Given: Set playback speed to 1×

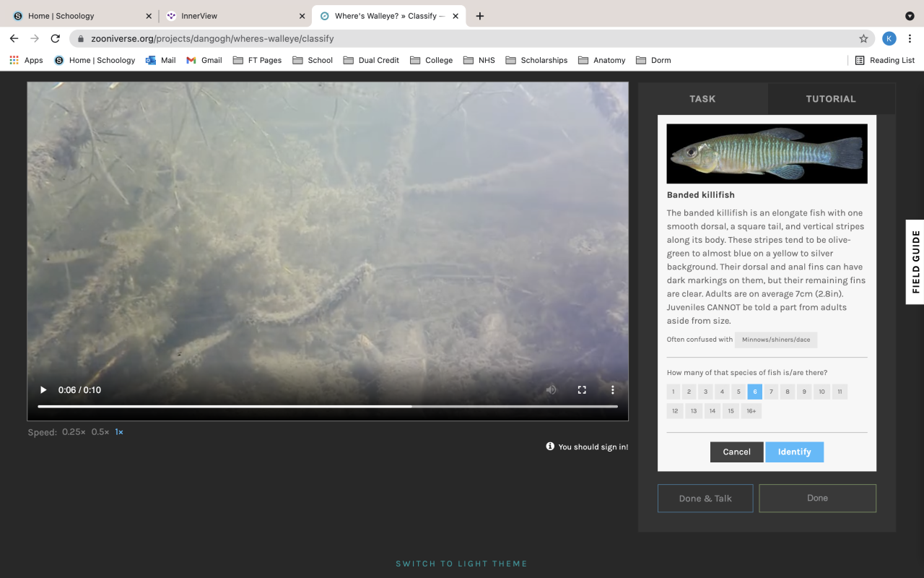Looking at the screenshot, I should click(119, 432).
